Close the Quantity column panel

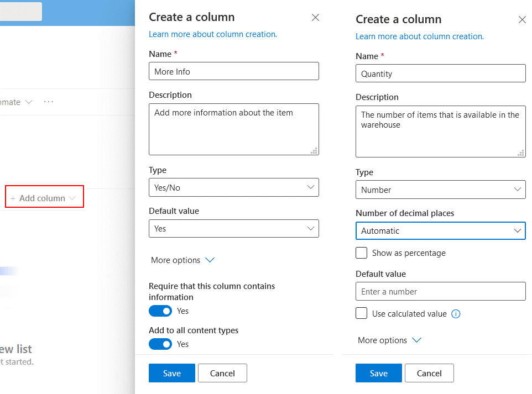tap(522, 19)
